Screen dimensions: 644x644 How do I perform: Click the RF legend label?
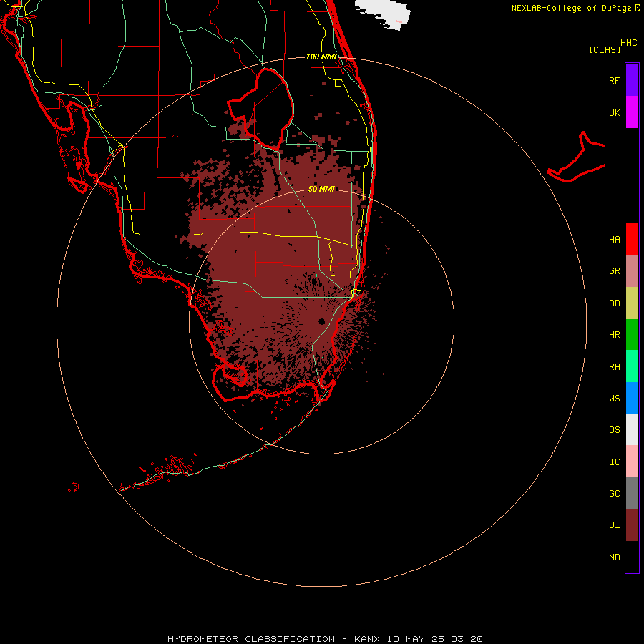click(x=614, y=80)
